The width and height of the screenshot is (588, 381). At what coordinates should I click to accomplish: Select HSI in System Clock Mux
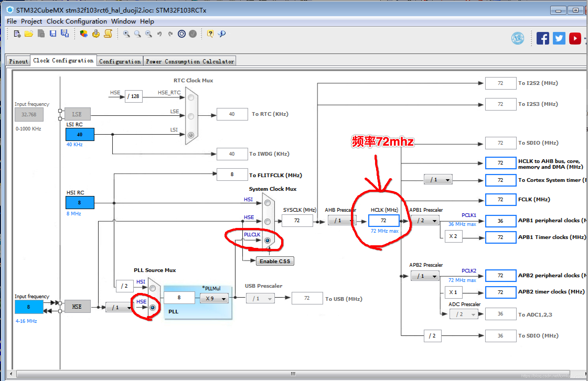pyautogui.click(x=268, y=203)
